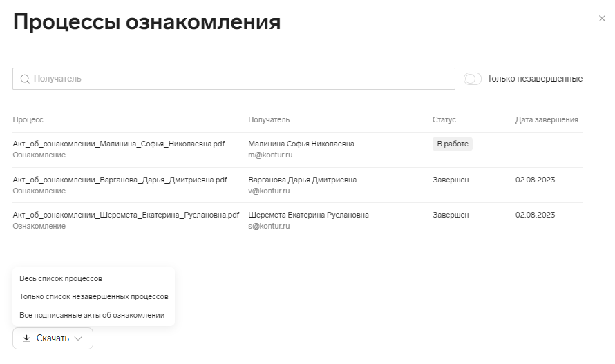
Task: Click email m@kontur.ru
Action: click(x=270, y=155)
